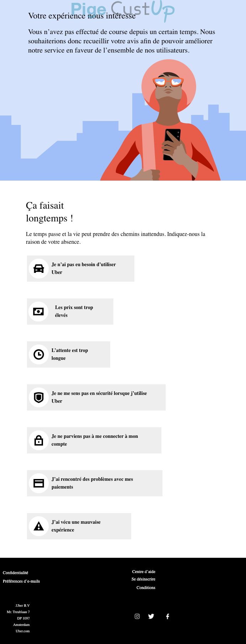Click the padlock icon for login problem
The image size is (246, 644).
click(38, 440)
